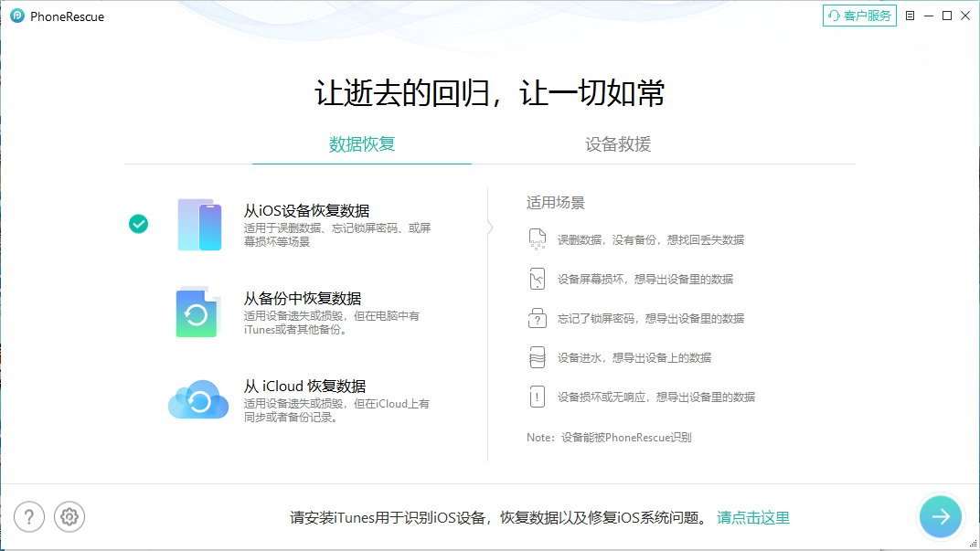
Task: Click the water-damaged device icon
Action: point(538,357)
